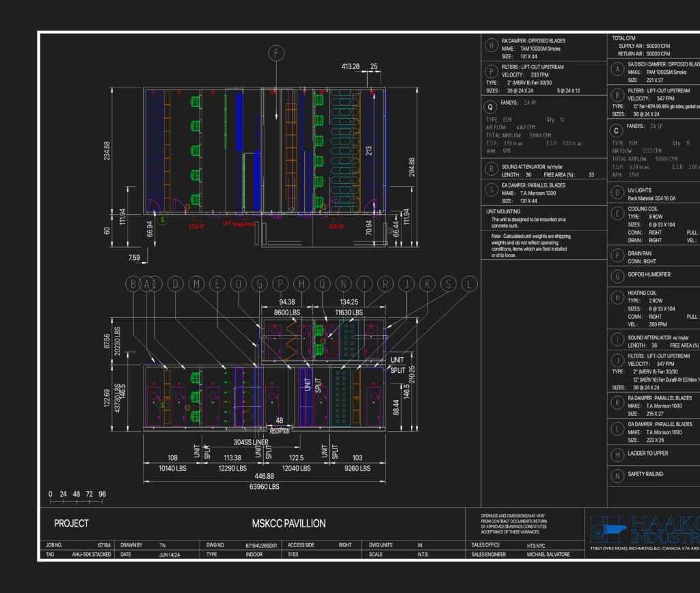Click legend bubble K beside RA Damper 215 X 27
700x593 pixels.
[617, 403]
